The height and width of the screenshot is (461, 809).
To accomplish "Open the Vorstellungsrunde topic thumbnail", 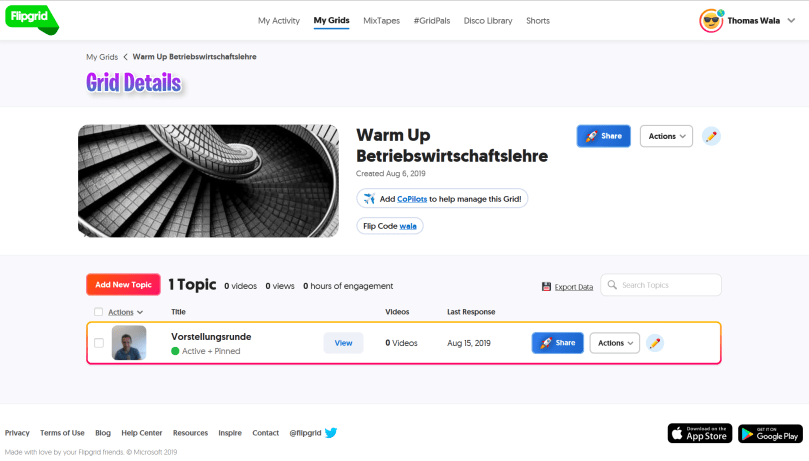I will coord(129,343).
